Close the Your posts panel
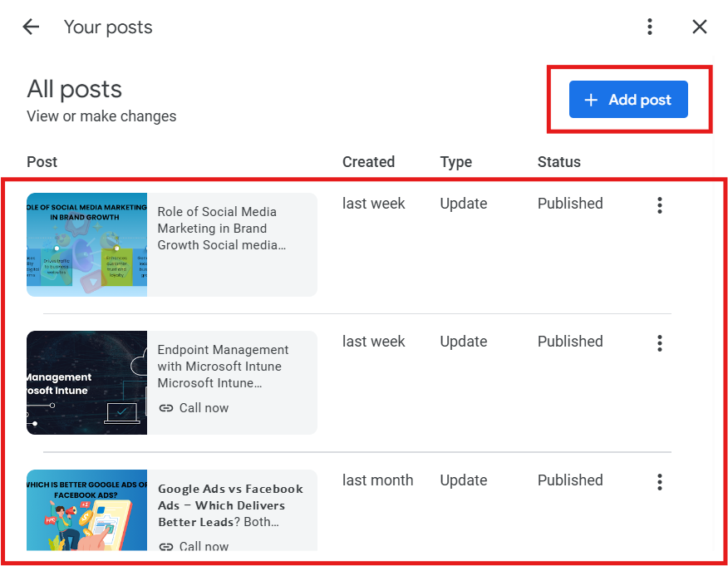 tap(700, 27)
